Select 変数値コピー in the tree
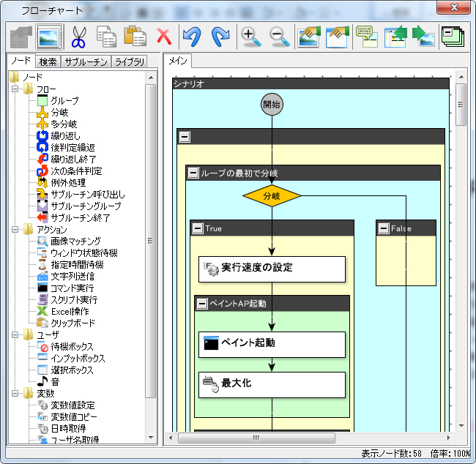476x464 pixels. (74, 416)
